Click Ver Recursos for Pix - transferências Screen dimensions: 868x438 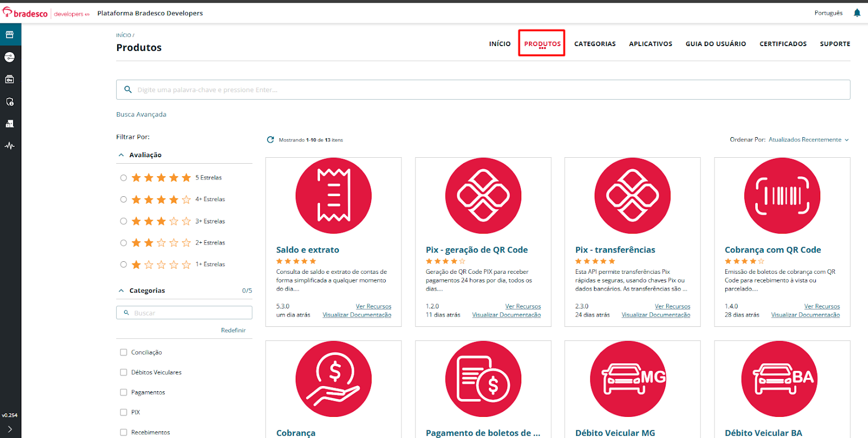coord(673,306)
